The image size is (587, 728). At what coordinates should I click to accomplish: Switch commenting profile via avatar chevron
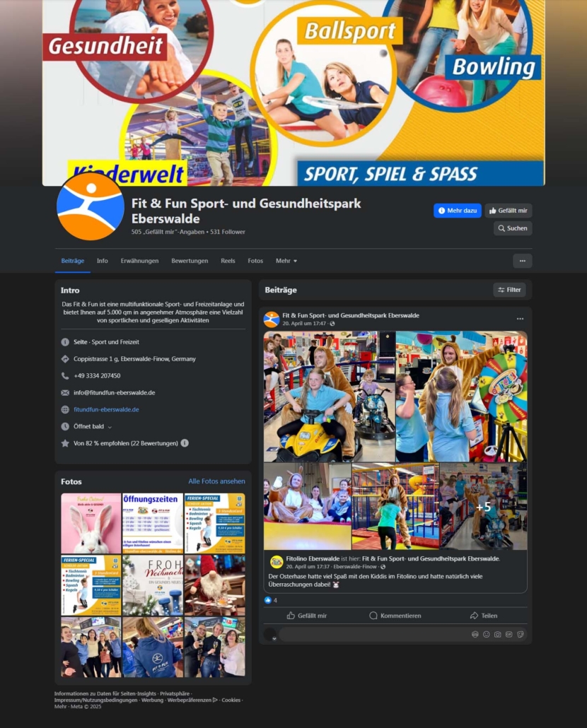pyautogui.click(x=274, y=638)
